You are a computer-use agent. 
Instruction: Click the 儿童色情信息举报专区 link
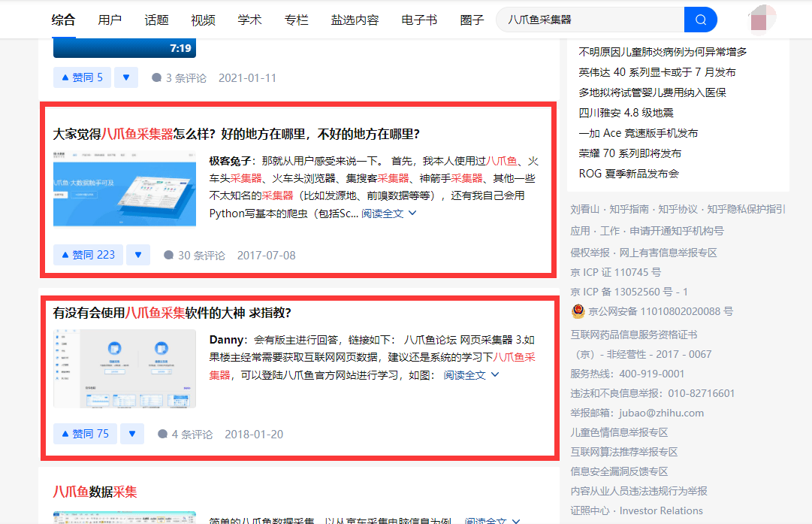[x=619, y=432]
